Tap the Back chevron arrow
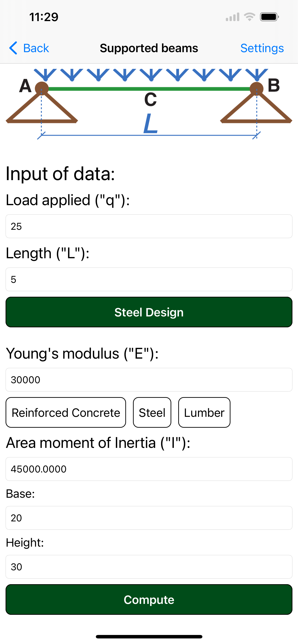The image size is (298, 644). click(13, 48)
